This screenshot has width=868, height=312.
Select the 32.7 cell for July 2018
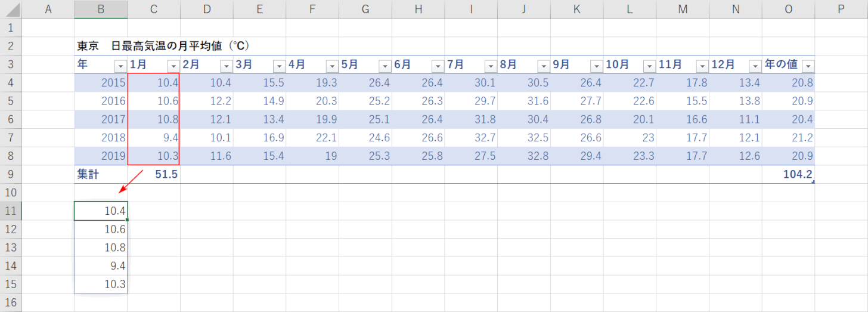point(471,138)
